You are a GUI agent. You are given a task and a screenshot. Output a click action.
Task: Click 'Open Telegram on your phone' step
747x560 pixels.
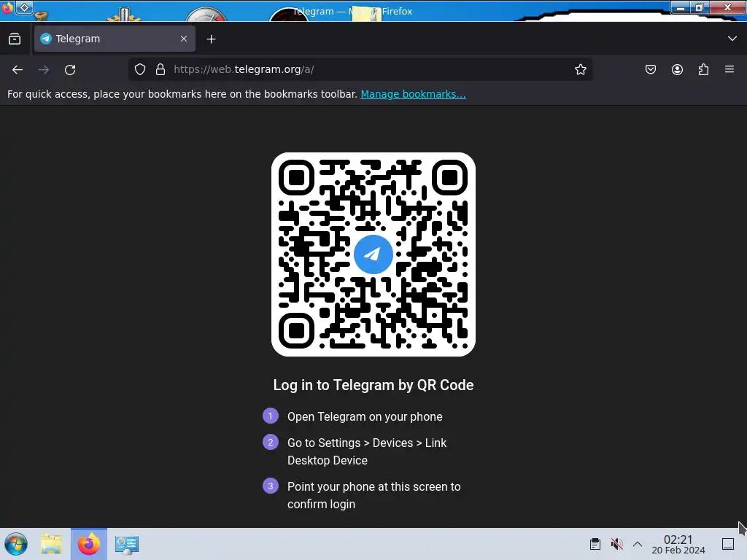tap(365, 416)
